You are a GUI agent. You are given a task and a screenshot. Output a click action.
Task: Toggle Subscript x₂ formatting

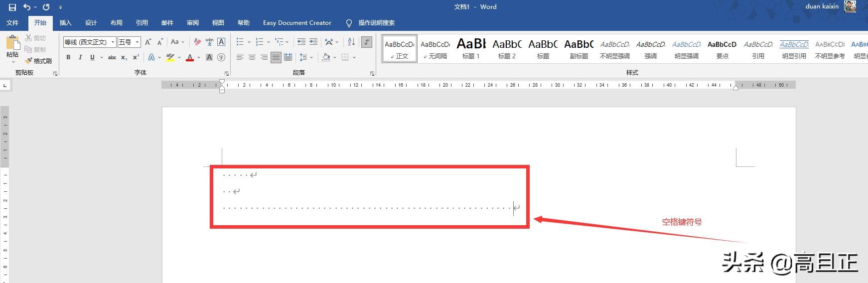click(124, 57)
